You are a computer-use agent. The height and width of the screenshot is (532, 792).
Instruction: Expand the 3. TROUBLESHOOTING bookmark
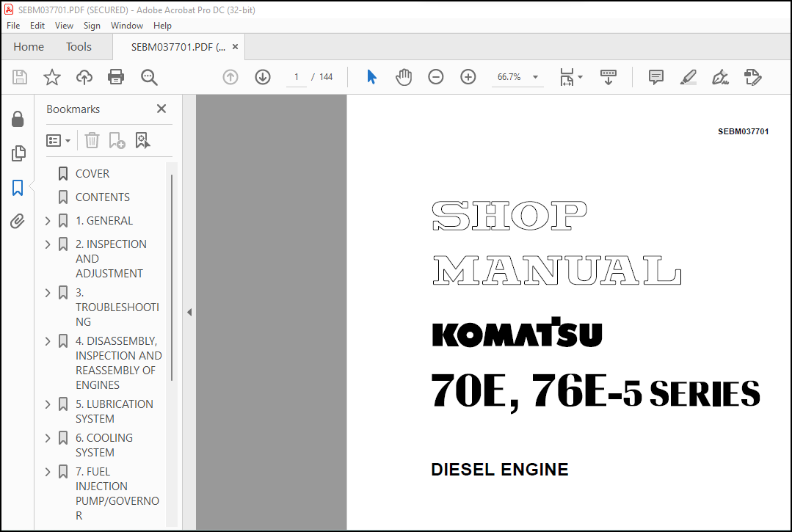pyautogui.click(x=48, y=293)
